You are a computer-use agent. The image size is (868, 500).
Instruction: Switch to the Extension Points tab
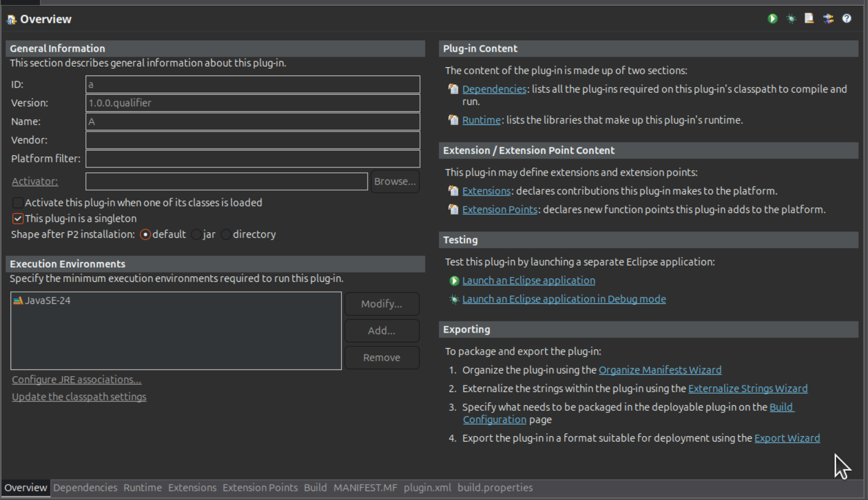(x=260, y=488)
